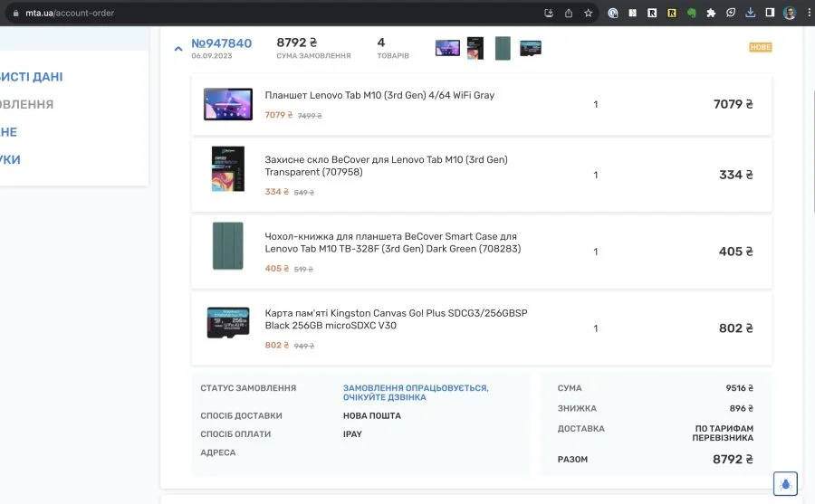Image resolution: width=815 pixels, height=504 pixels.
Task: Click the install app icon in address bar
Action: pyautogui.click(x=549, y=13)
